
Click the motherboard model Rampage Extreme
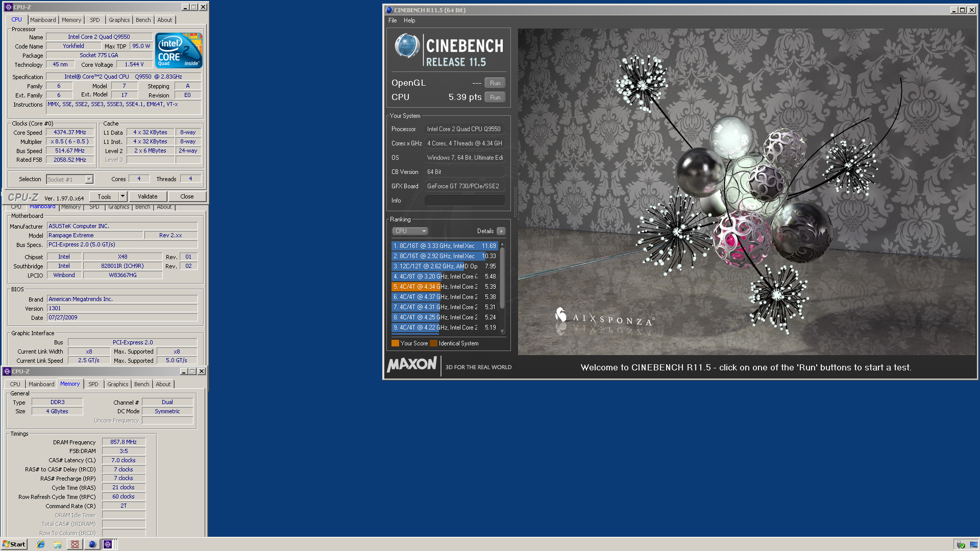[95, 235]
